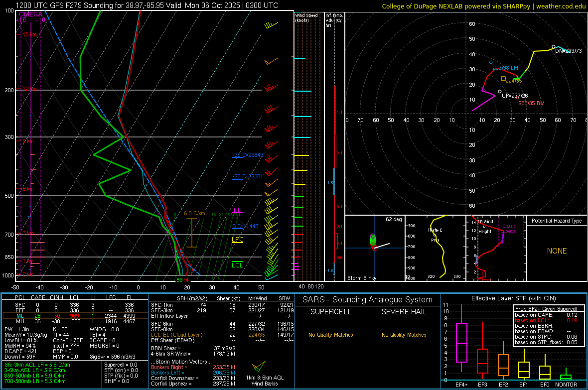Click the green LCL level marker
Screen dimensions: 588x390
(237, 263)
